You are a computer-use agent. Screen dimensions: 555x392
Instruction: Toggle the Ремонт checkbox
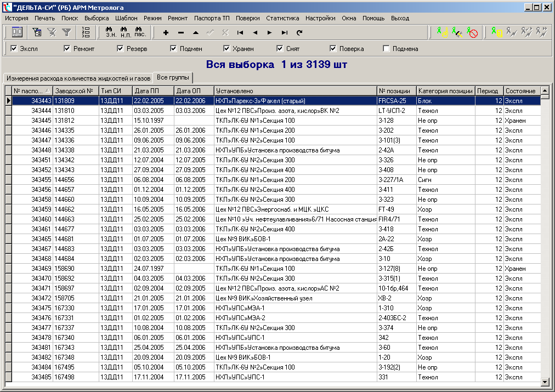[x=67, y=49]
